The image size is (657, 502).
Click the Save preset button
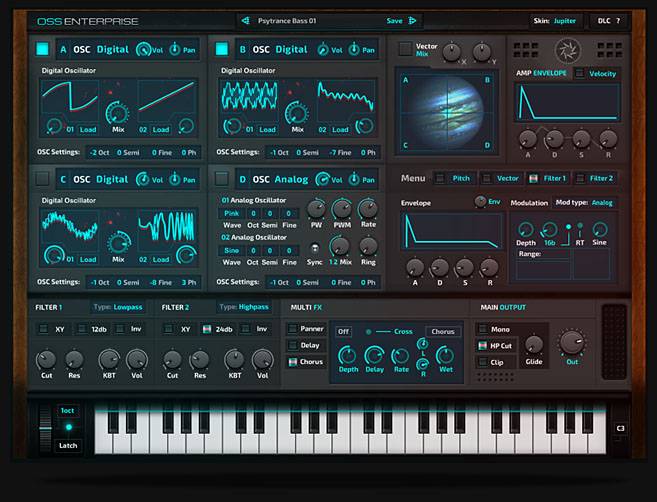pyautogui.click(x=394, y=20)
